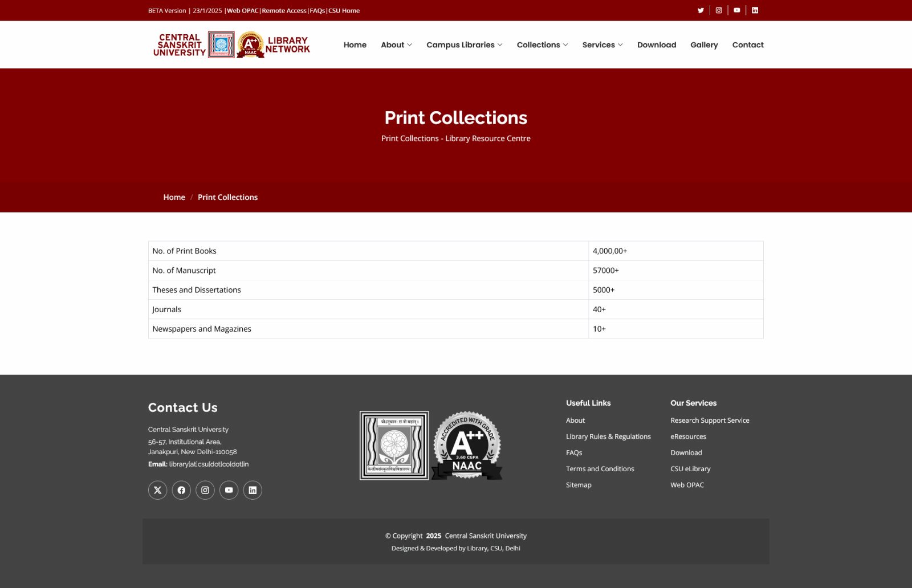Screen dimensions: 912x588
Task: Click footer LinkedIn circle icon
Action: 253,490
